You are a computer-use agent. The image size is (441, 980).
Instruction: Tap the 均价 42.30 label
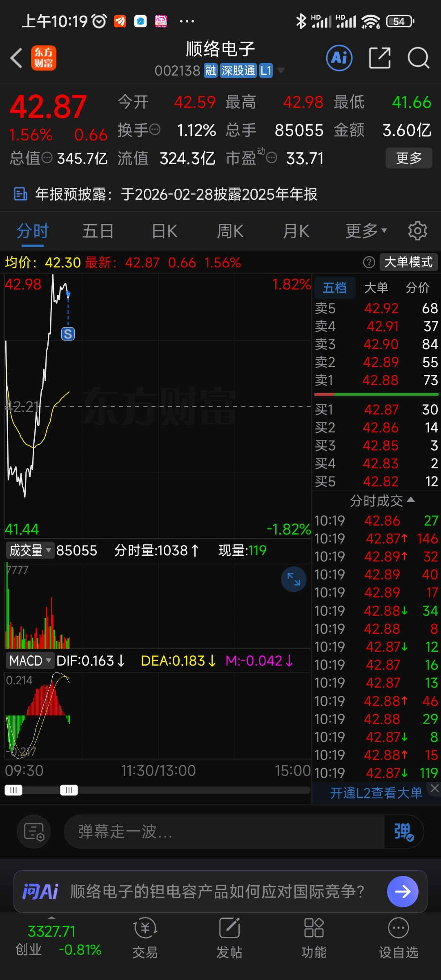[43, 262]
